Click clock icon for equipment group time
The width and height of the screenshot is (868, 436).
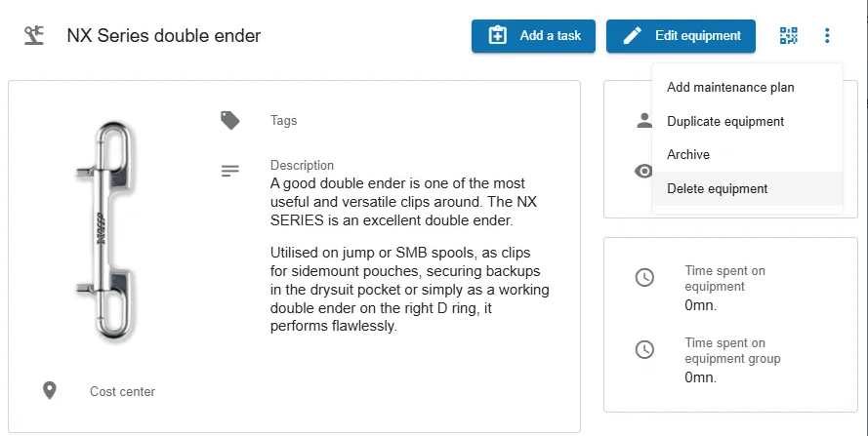tap(644, 349)
